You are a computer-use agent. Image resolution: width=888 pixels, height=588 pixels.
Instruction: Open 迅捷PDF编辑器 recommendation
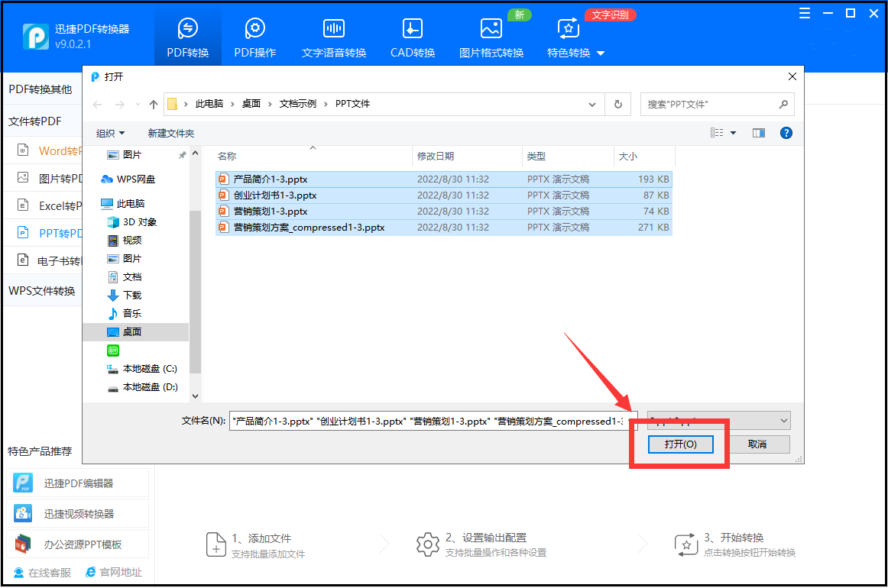click(x=78, y=483)
